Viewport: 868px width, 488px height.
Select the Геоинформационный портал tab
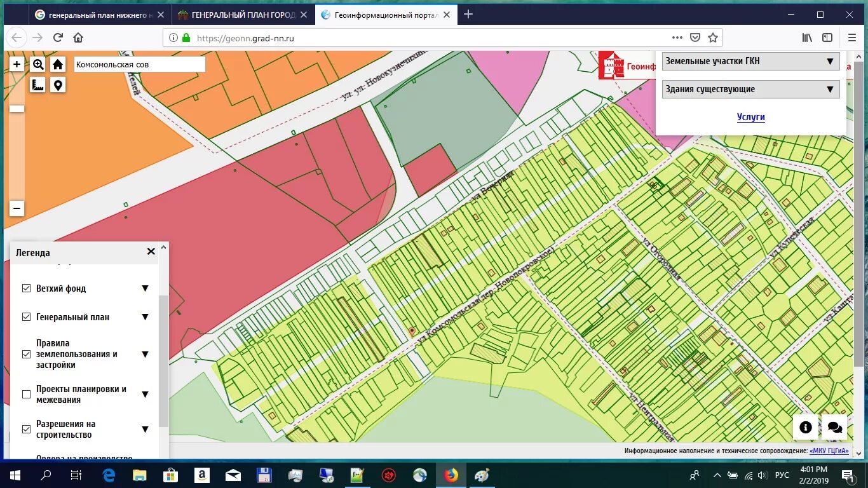(x=386, y=15)
